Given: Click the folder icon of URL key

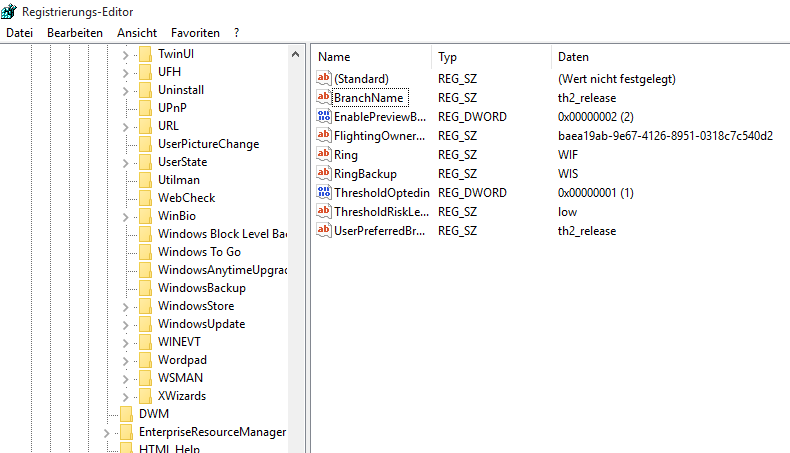Looking at the screenshot, I should (145, 126).
